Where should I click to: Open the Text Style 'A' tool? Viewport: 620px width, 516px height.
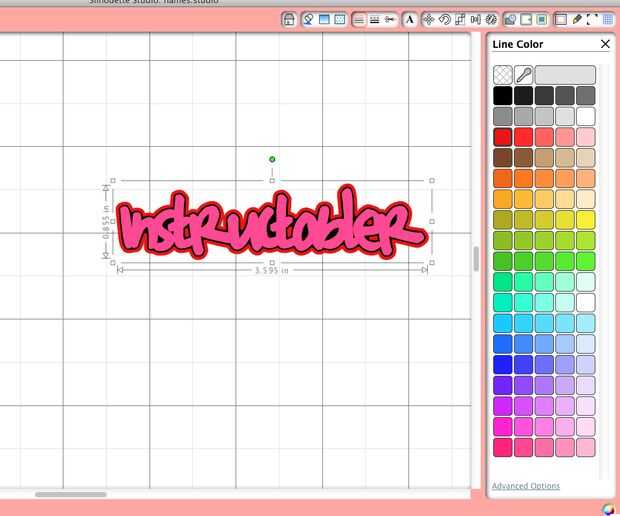click(x=410, y=19)
